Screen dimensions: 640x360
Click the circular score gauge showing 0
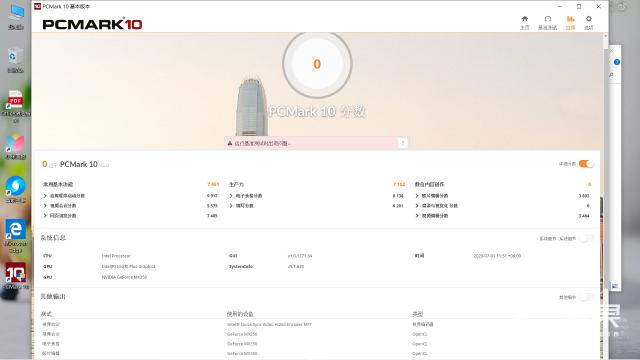click(317, 64)
